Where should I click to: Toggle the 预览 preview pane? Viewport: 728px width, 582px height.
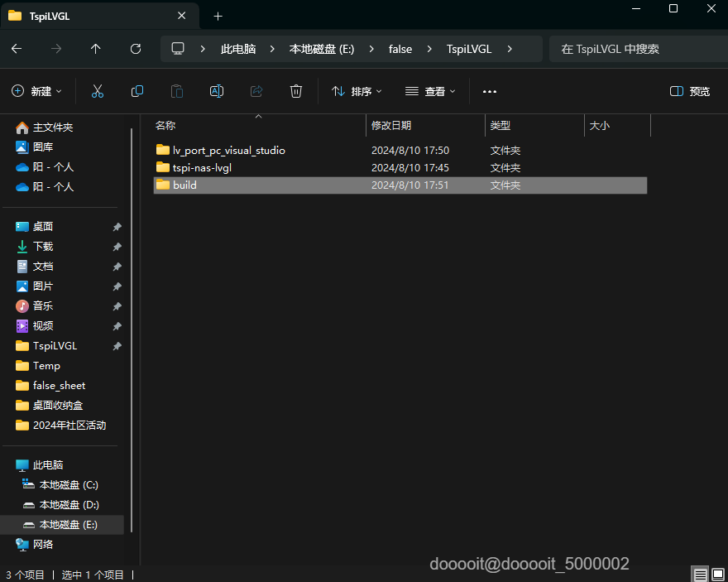point(690,91)
